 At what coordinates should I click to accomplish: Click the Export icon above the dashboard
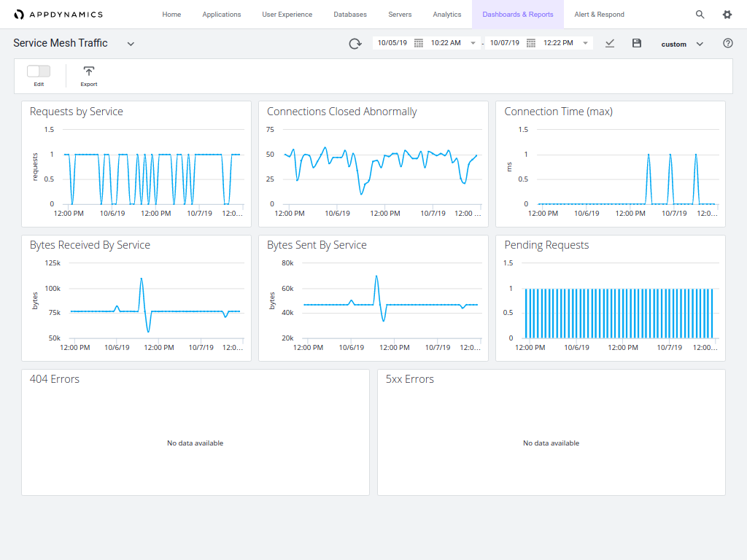[88, 72]
